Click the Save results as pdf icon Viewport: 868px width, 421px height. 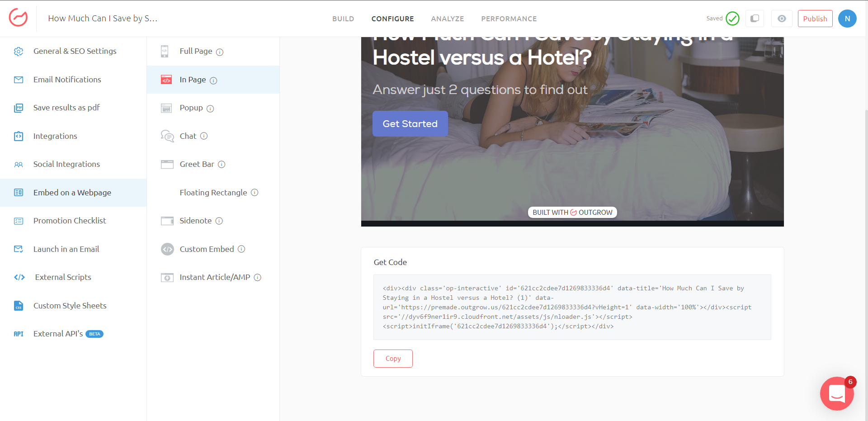pyautogui.click(x=19, y=108)
